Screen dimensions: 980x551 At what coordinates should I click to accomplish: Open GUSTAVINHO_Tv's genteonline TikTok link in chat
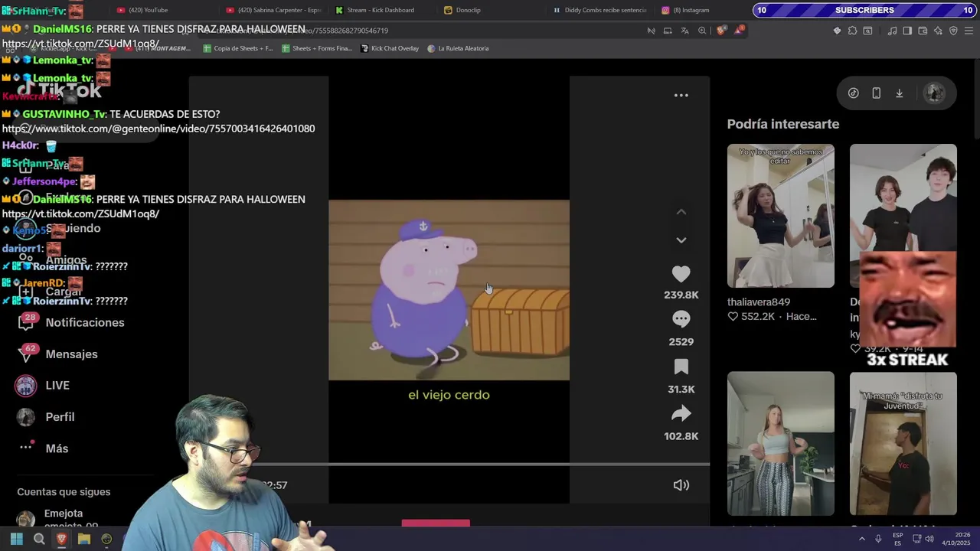tap(158, 129)
